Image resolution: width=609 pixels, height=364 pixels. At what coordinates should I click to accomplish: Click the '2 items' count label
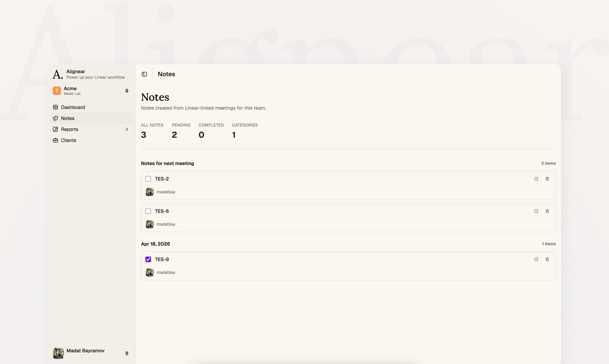549,163
